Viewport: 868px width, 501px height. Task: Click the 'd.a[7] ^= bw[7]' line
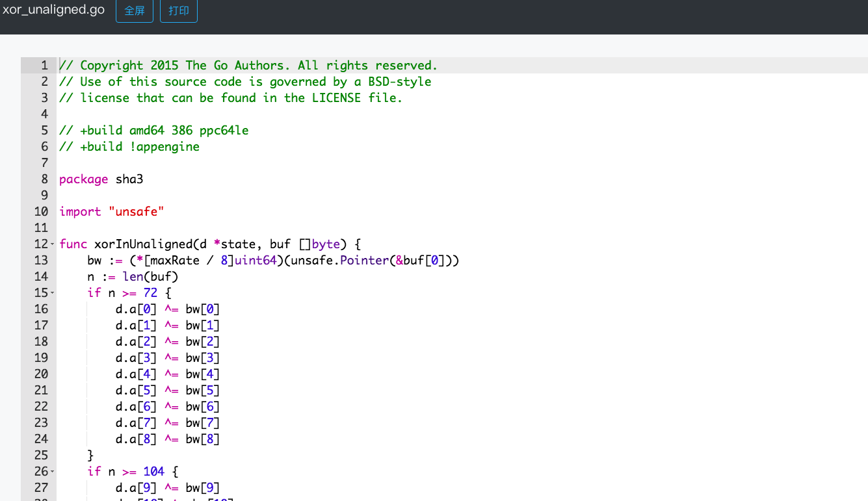168,423
